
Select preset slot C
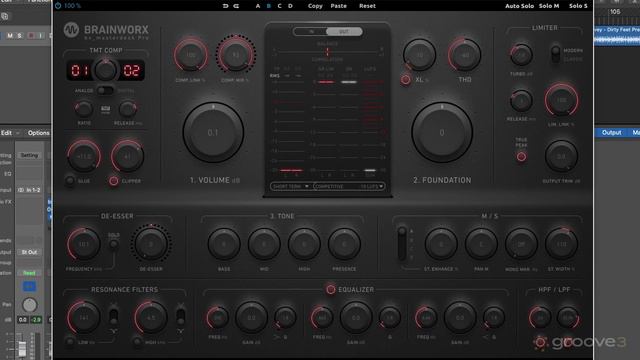(280, 6)
